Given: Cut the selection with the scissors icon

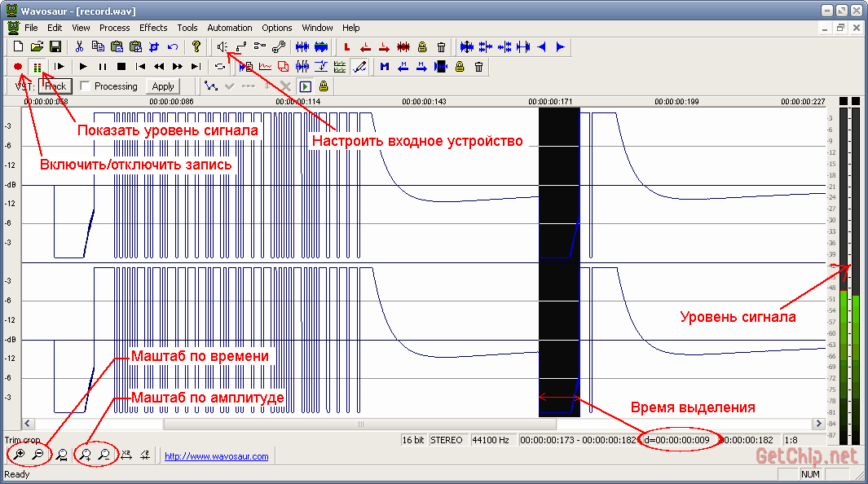Looking at the screenshot, I should tap(79, 47).
